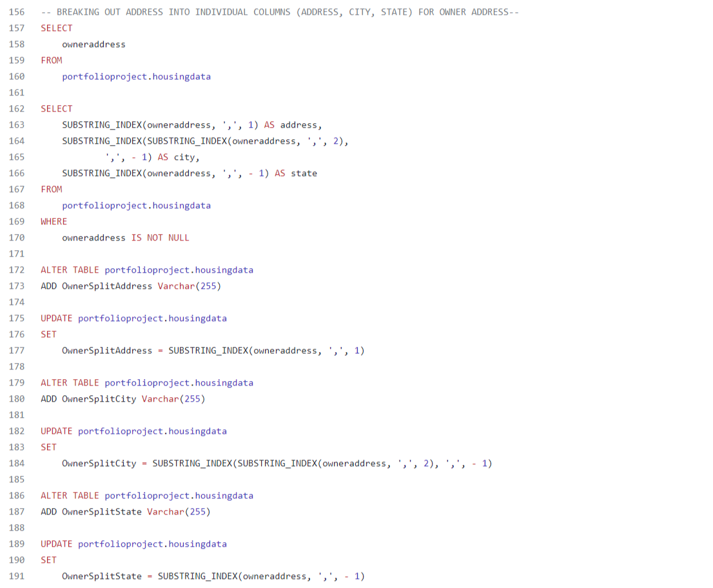Click the SET keyword on line 183

click(x=48, y=447)
